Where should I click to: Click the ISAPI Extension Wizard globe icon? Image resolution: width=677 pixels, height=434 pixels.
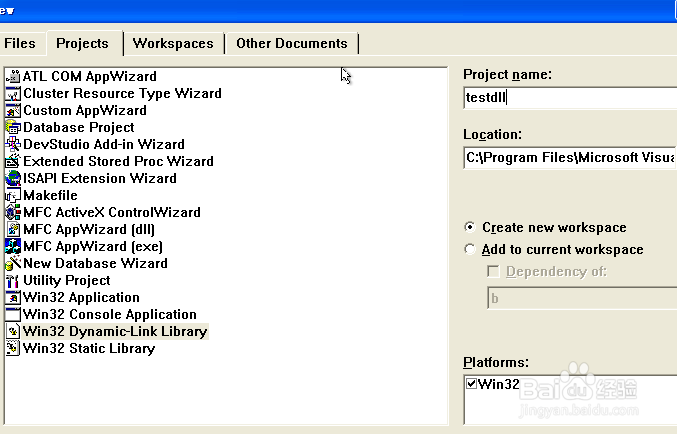[x=13, y=178]
